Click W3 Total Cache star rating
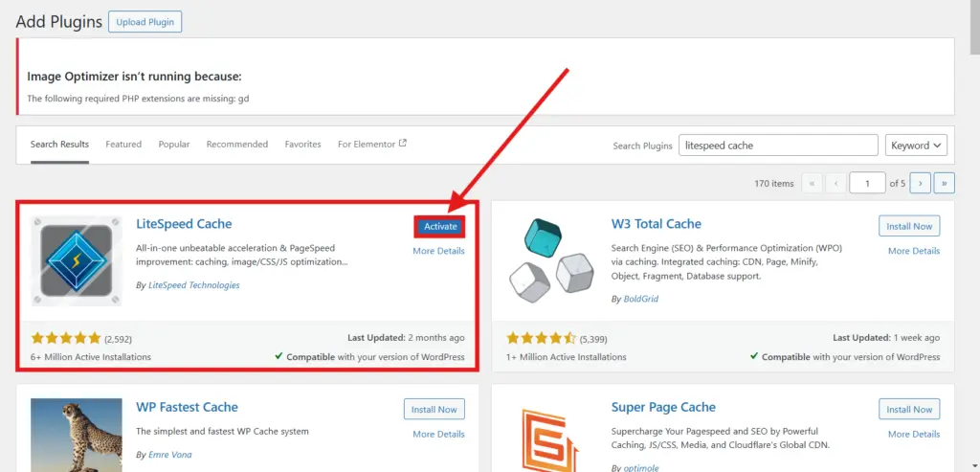980x472 pixels. (542, 338)
